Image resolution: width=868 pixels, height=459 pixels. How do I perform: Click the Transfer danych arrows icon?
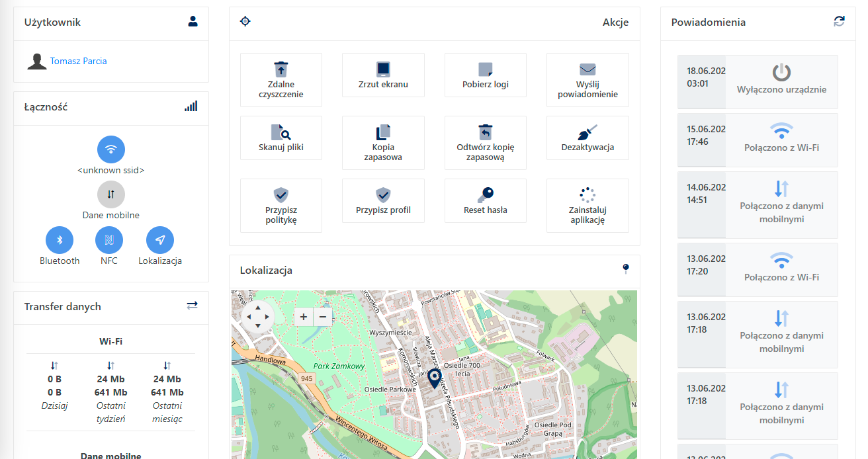192,306
